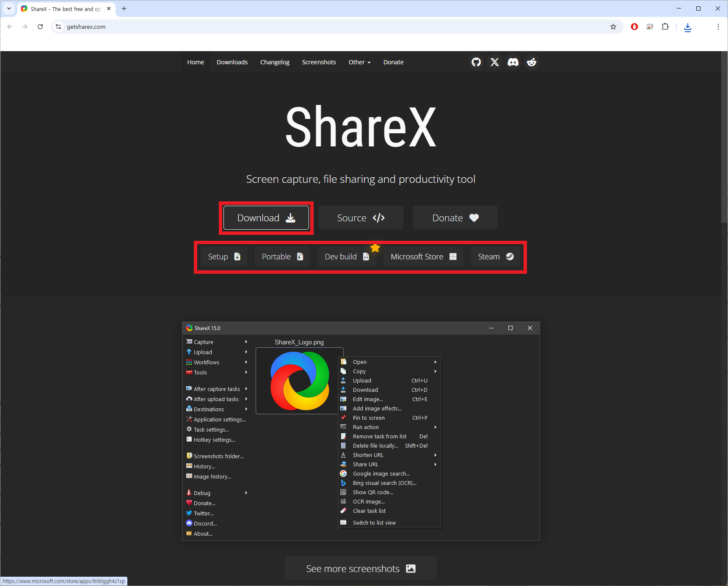Download the Portable version
This screenshot has width=728, height=586.
pyautogui.click(x=282, y=257)
